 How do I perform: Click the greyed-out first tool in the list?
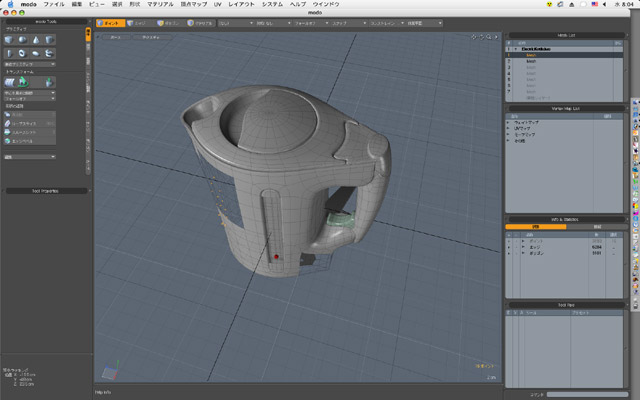click(29, 115)
